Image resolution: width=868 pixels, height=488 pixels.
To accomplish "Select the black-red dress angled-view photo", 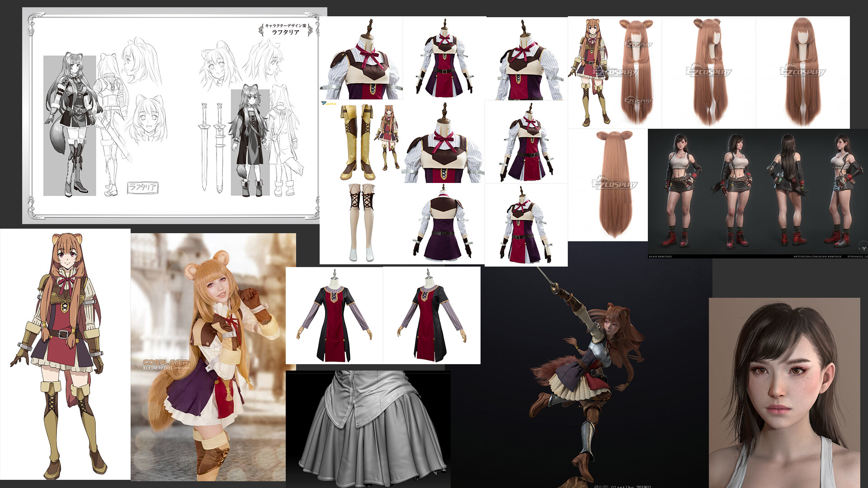I will click(432, 315).
